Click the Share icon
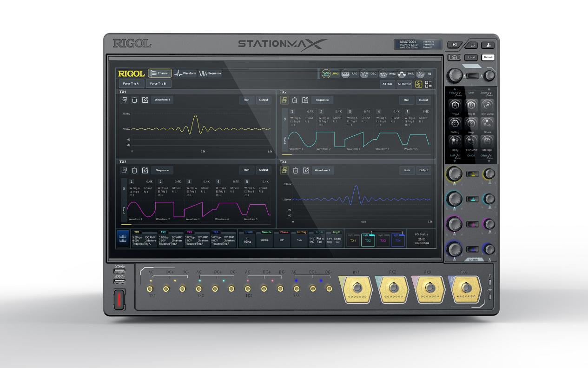 click(x=487, y=123)
